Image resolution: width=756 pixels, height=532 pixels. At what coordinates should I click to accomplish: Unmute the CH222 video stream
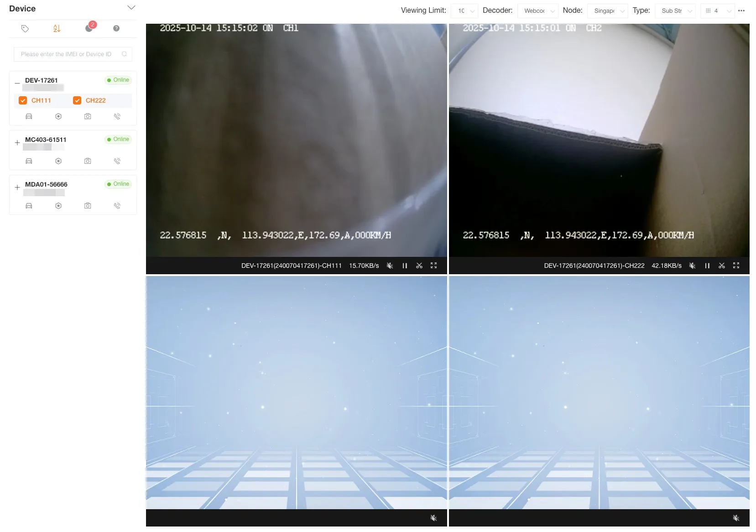click(692, 265)
